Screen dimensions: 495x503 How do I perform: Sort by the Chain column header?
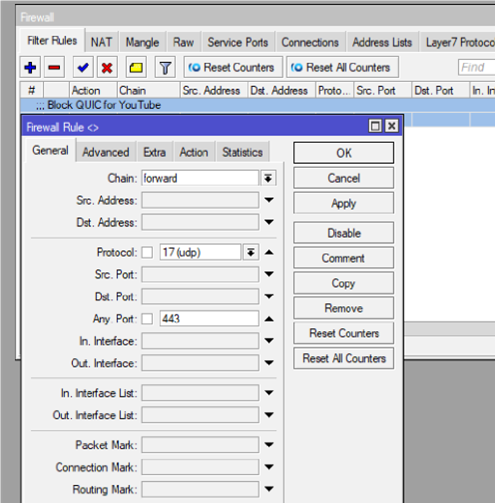tap(148, 90)
